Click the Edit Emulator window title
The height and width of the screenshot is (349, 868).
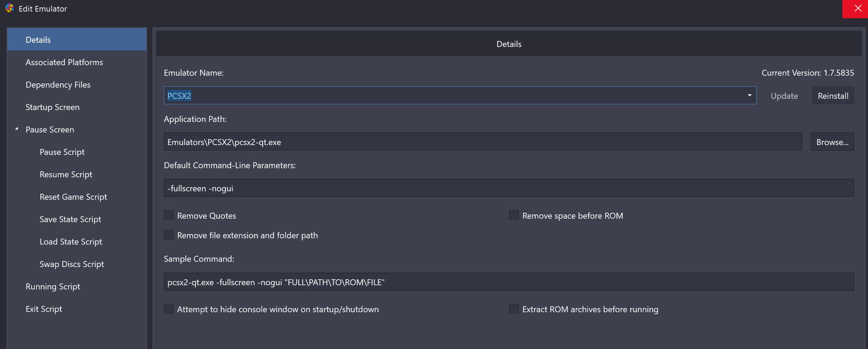tap(43, 9)
